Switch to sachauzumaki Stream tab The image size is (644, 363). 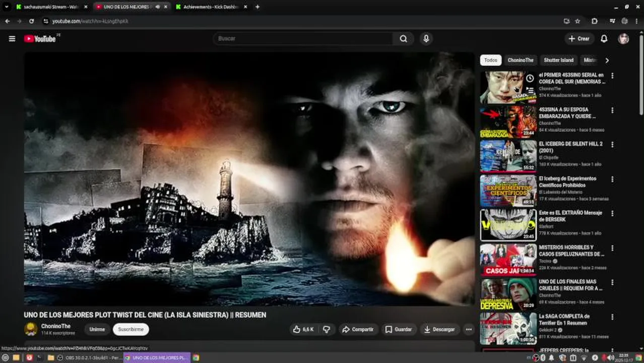point(52,7)
